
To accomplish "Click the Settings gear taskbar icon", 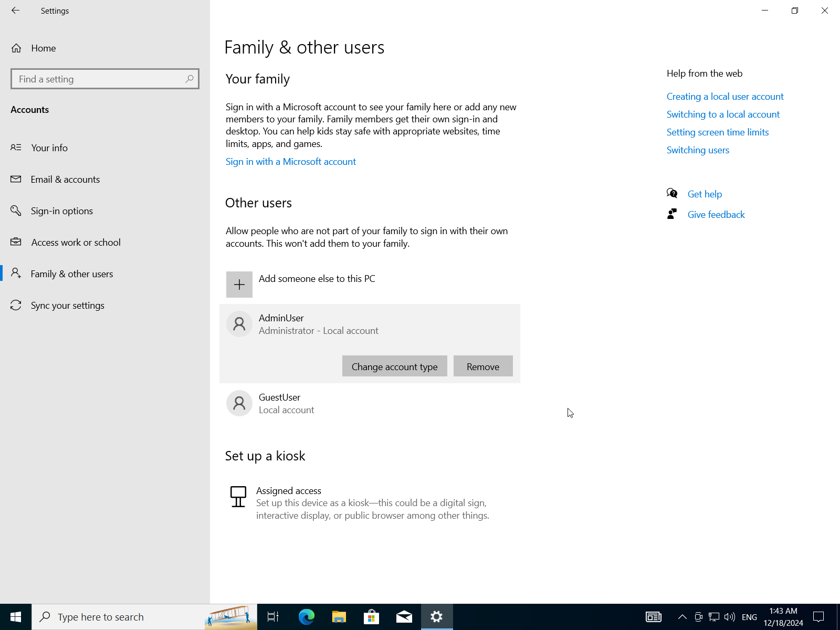I will click(x=437, y=617).
